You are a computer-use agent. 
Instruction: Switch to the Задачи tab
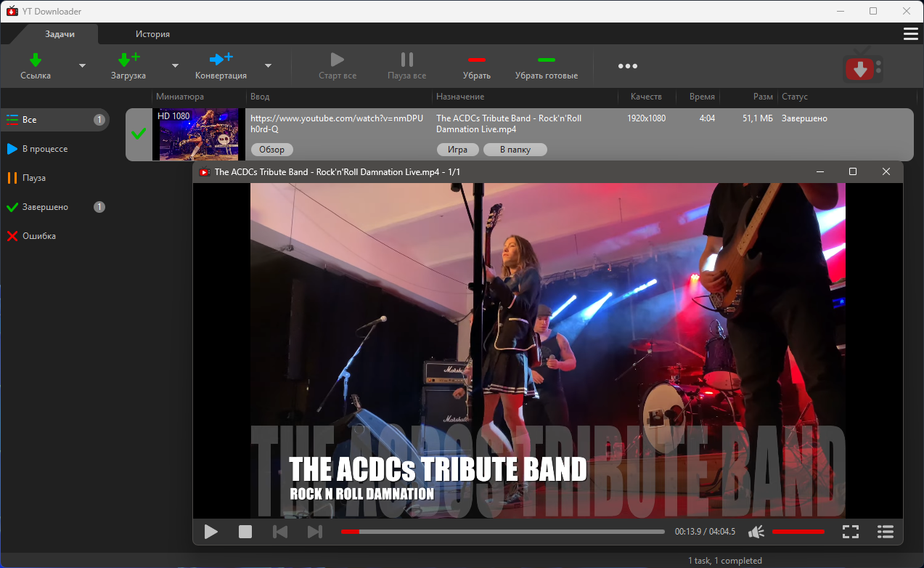60,34
